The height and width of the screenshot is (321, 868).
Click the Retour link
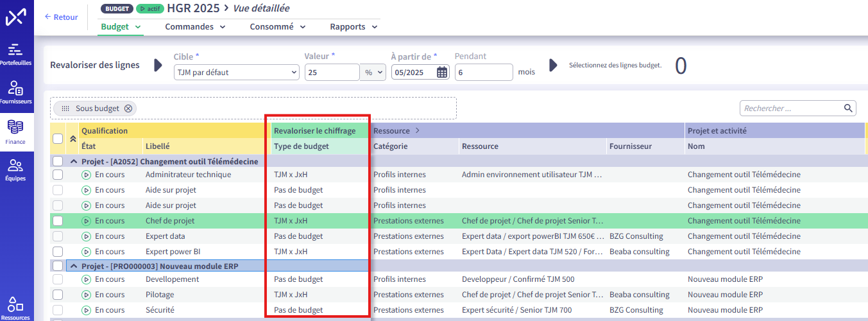(x=62, y=17)
